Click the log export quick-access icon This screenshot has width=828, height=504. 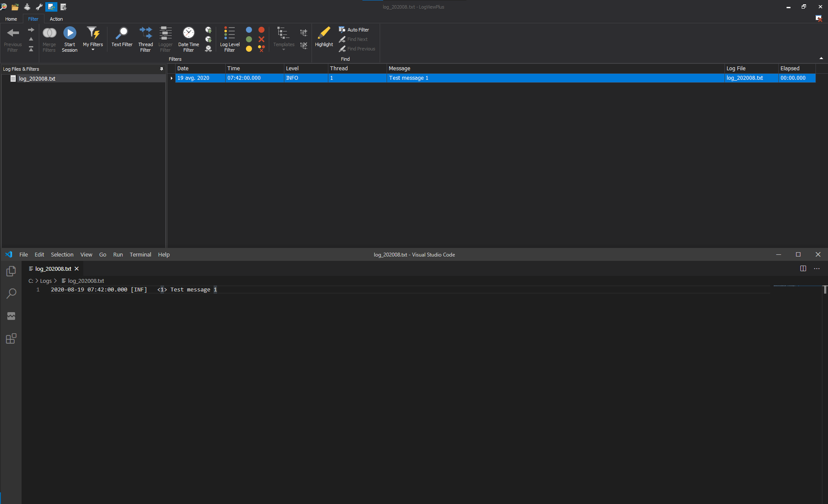(63, 7)
